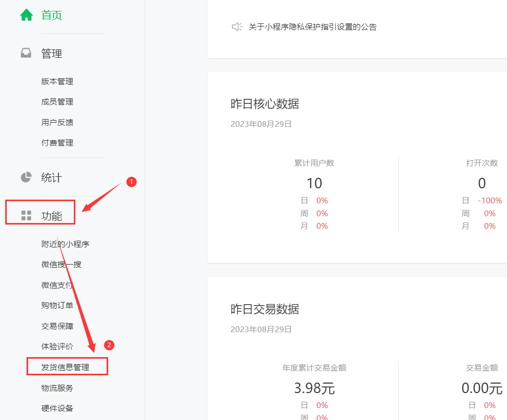
Task: Select 用户反馈 in sidebar
Action: (57, 123)
